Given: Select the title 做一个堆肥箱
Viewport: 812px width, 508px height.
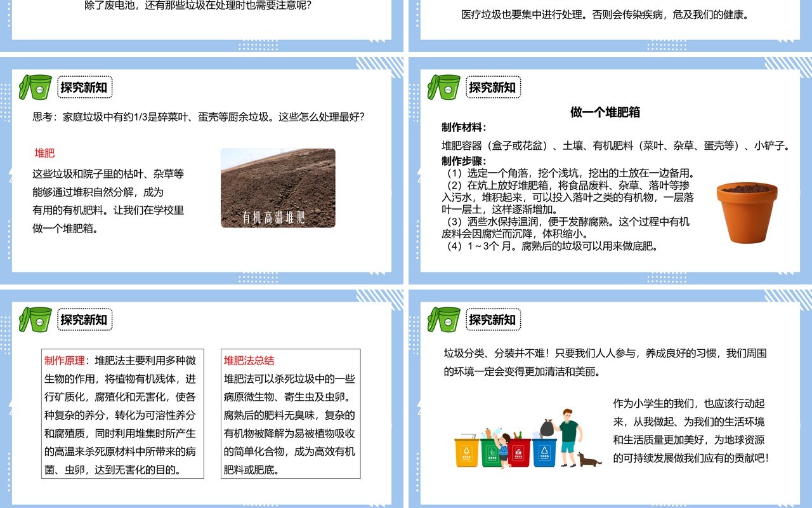Looking at the screenshot, I should pyautogui.click(x=605, y=112).
